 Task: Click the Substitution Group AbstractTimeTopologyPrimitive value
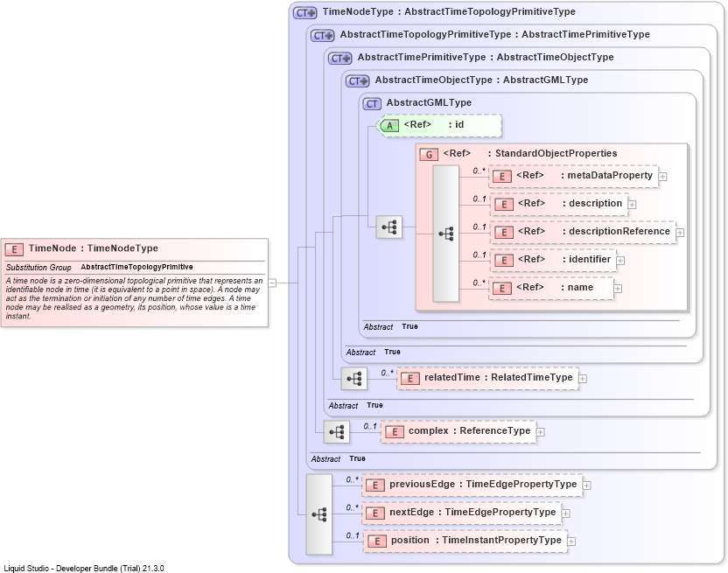coord(137,267)
